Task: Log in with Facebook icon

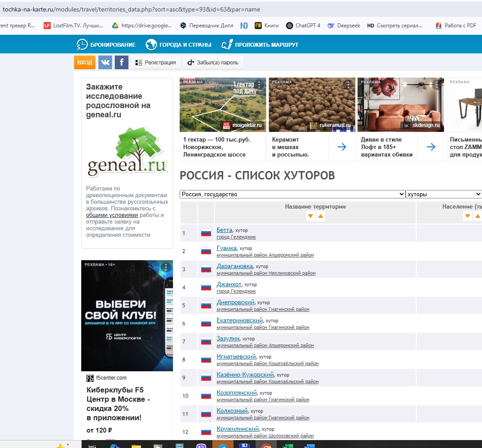Action: coord(121,62)
